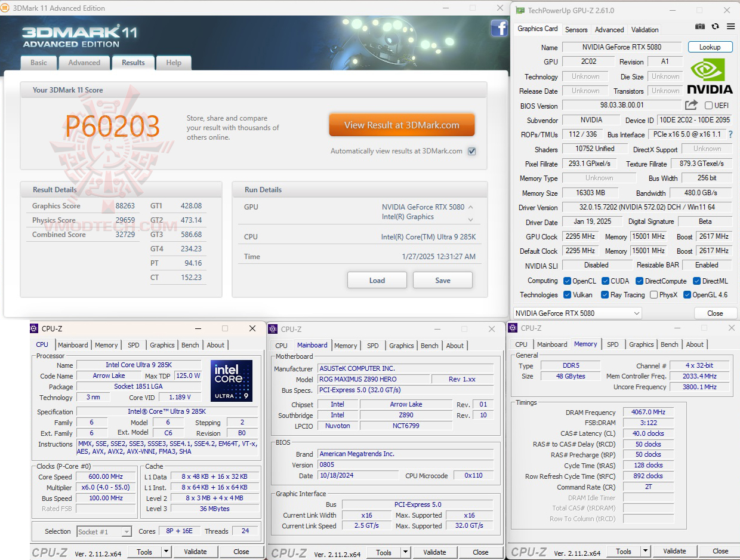Click the GPU-Z screenshot camera icon
This screenshot has height=560, width=740.
pyautogui.click(x=700, y=27)
